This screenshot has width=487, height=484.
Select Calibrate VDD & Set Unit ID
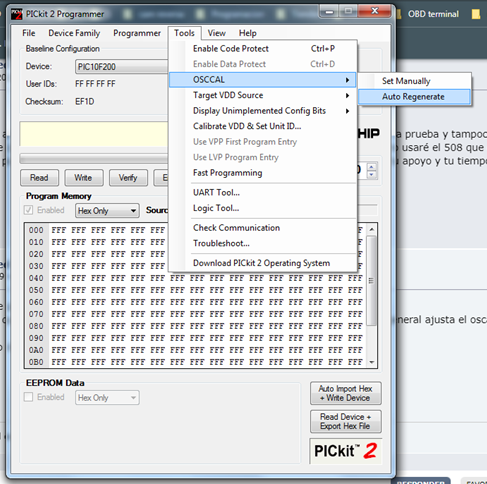[x=263, y=126]
